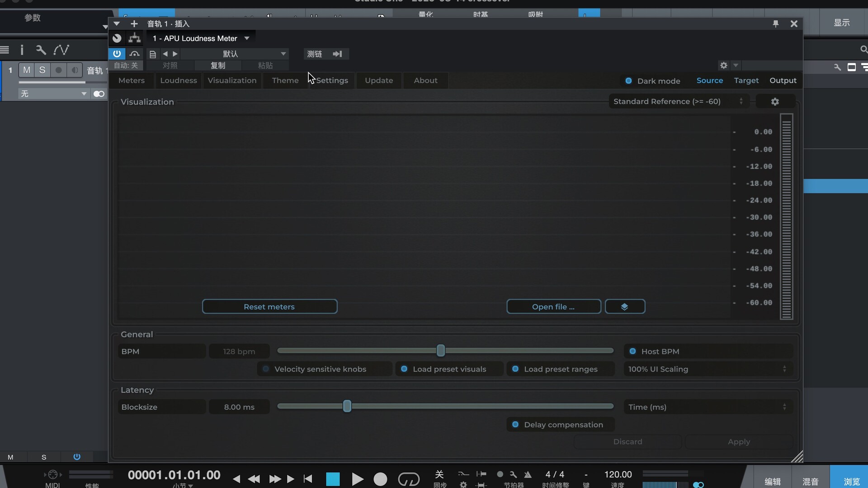This screenshot has height=488, width=868.
Task: Open visualization gear settings
Action: [x=775, y=102]
